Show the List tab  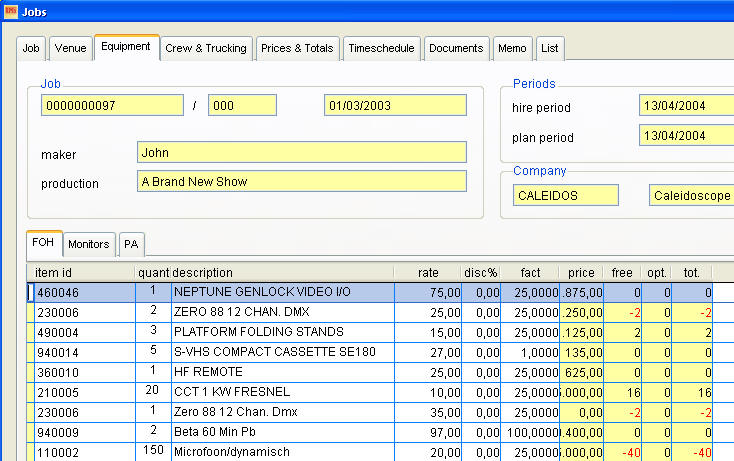tap(550, 48)
